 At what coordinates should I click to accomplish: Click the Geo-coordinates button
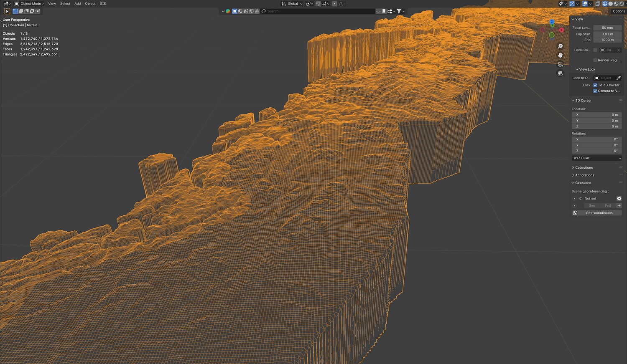pos(596,213)
